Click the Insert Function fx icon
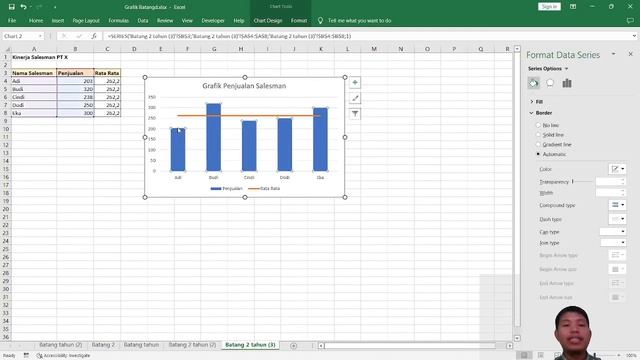Image resolution: width=640 pixels, height=360 pixels. 94,36
